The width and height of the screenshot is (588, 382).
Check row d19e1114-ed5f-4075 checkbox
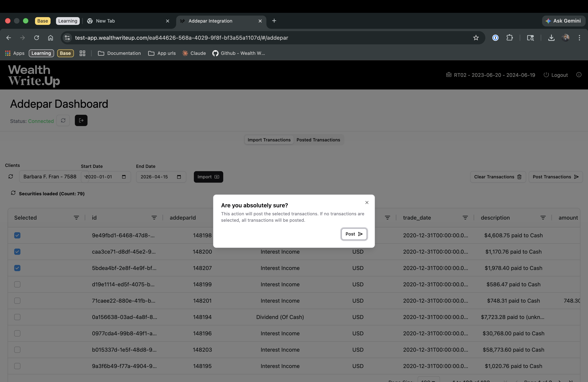pos(17,284)
